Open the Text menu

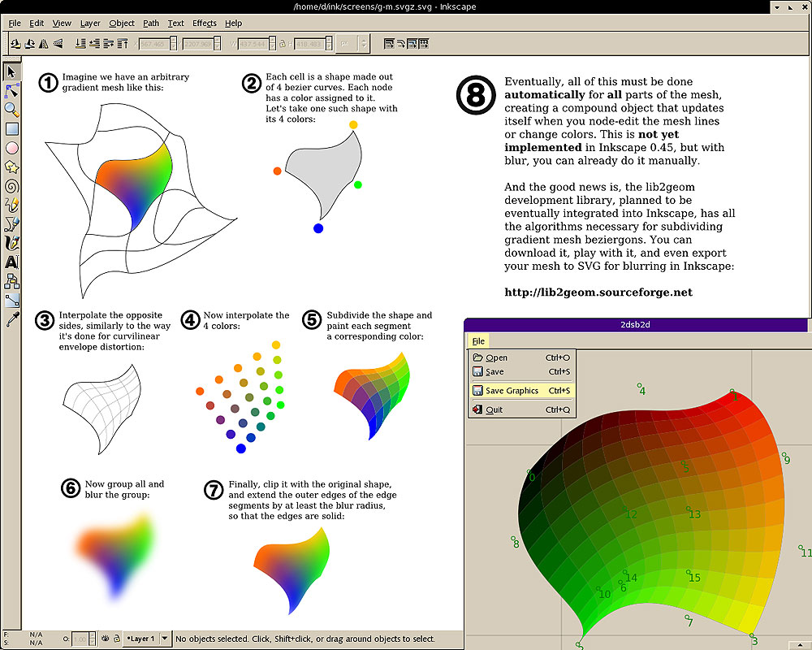coord(175,24)
